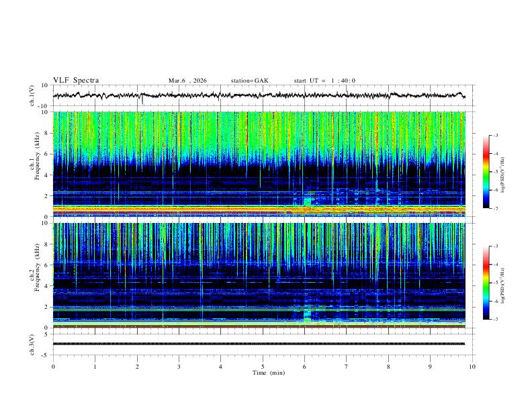Viewport: 532px width, 411px height.
Task: Click the '-3' value on ch.1 colorbar
Action: tap(495, 135)
